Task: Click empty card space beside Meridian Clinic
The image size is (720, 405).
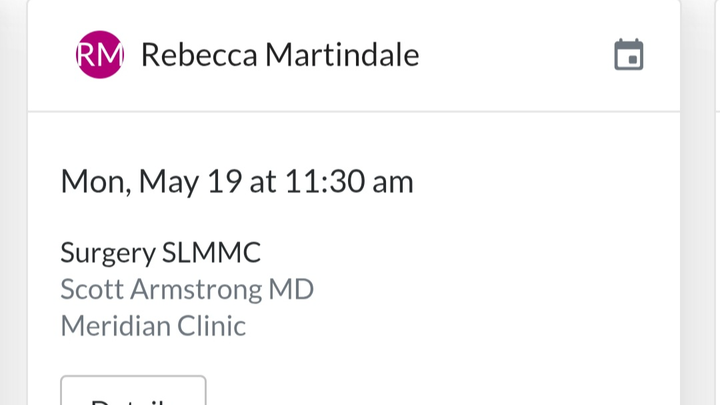Action: click(459, 326)
